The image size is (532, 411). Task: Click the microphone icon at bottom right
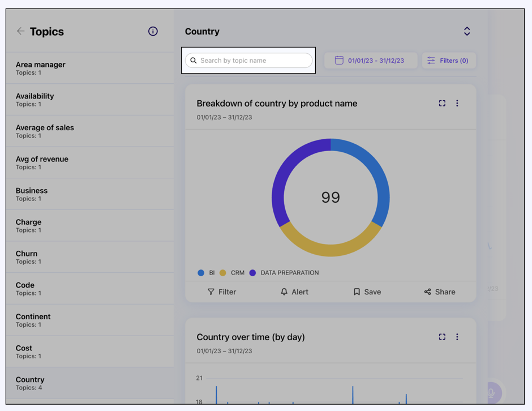[x=491, y=393]
